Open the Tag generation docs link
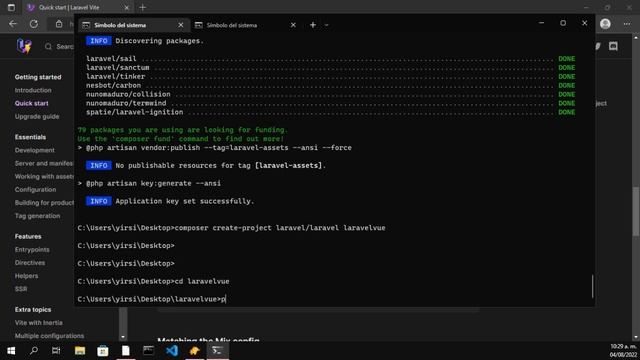The image size is (640, 360). pyautogui.click(x=37, y=216)
